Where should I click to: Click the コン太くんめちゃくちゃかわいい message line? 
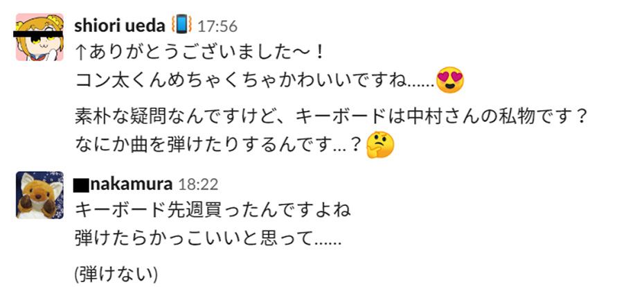(269, 80)
